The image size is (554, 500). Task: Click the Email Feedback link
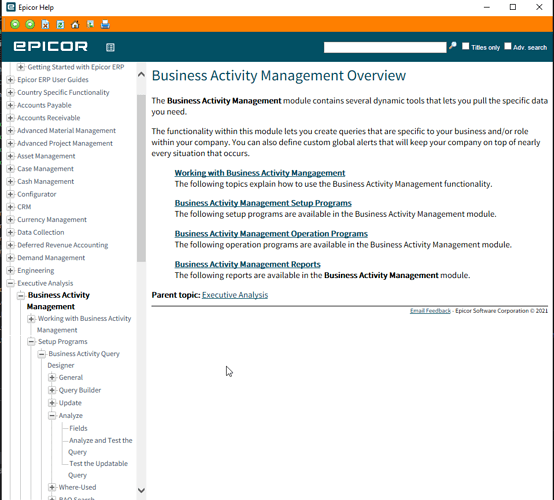(x=430, y=311)
